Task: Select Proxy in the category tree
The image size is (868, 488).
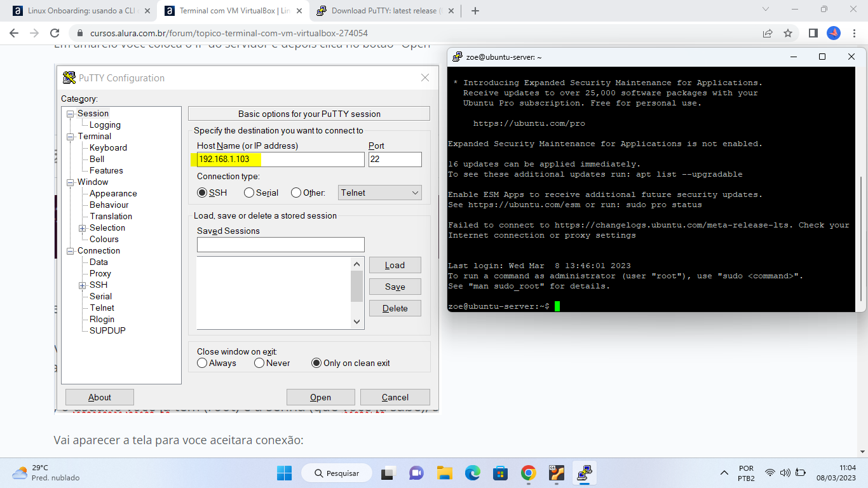Action: click(100, 273)
